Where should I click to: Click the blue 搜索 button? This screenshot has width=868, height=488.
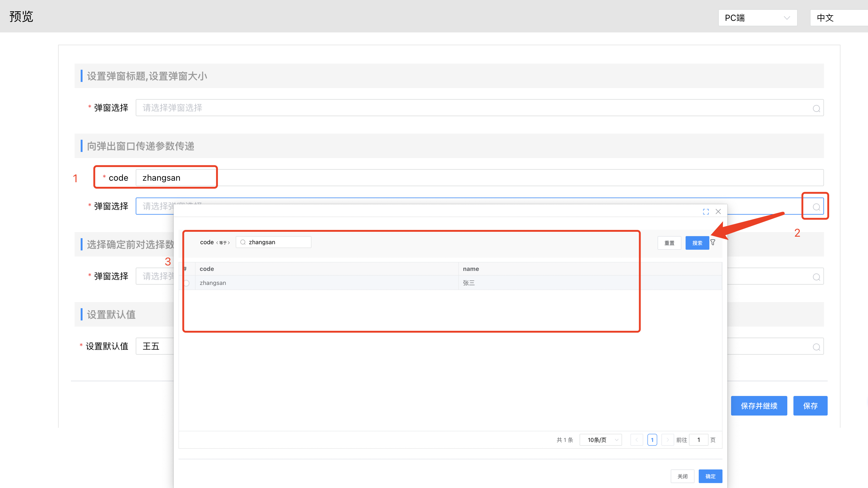click(697, 243)
